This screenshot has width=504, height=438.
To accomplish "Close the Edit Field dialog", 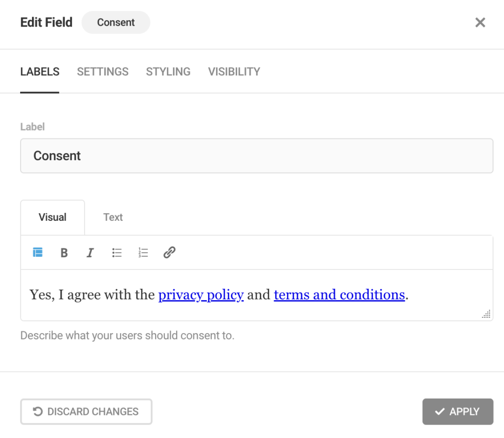I will (x=480, y=23).
